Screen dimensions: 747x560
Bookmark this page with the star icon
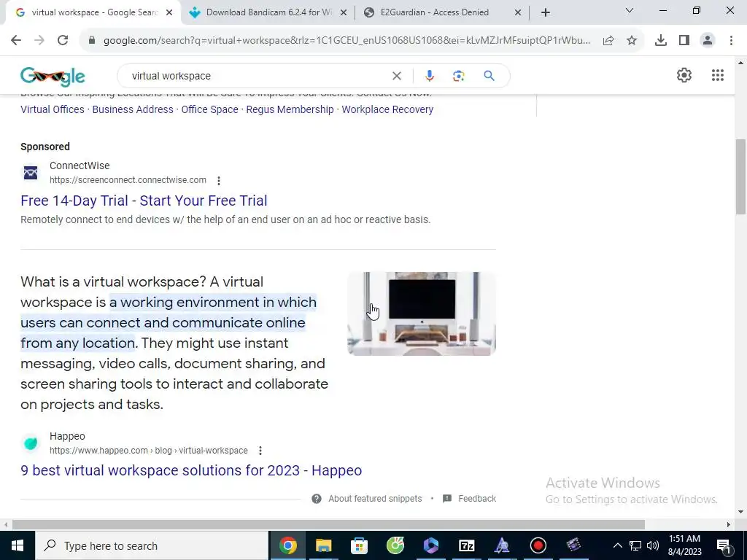coord(632,41)
